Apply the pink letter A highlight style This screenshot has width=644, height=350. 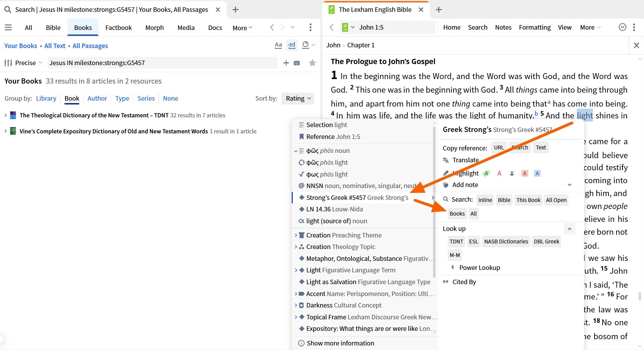[499, 173]
